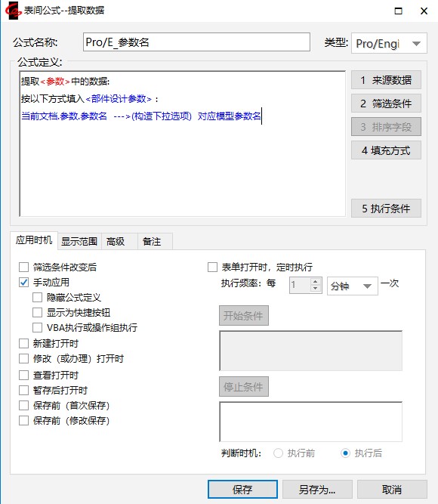Maximize the dialog window

coord(398,11)
